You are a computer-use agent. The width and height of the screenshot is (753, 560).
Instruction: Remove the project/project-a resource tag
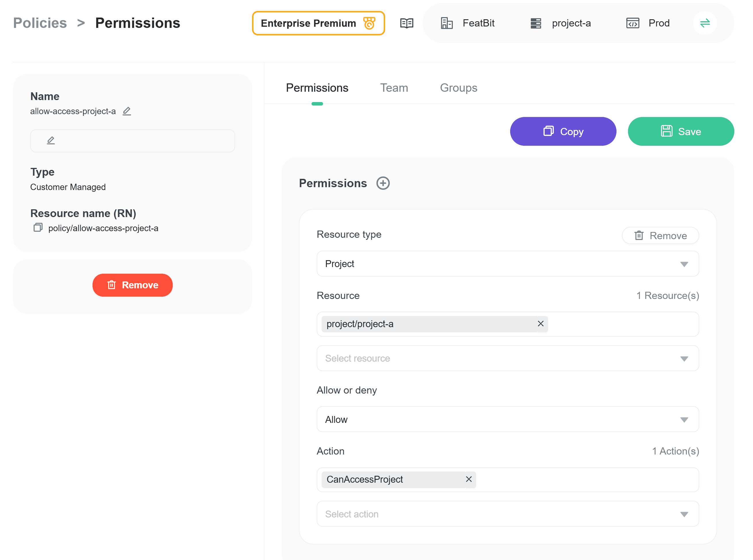(541, 324)
